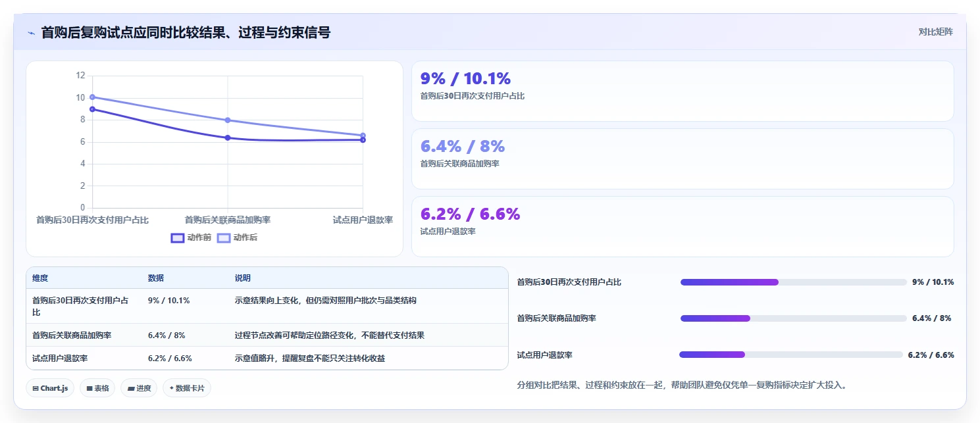Image resolution: width=980 pixels, height=423 pixels.
Task: Click x-axis label 首购后关联商品加购率 on chart
Action: click(x=228, y=220)
